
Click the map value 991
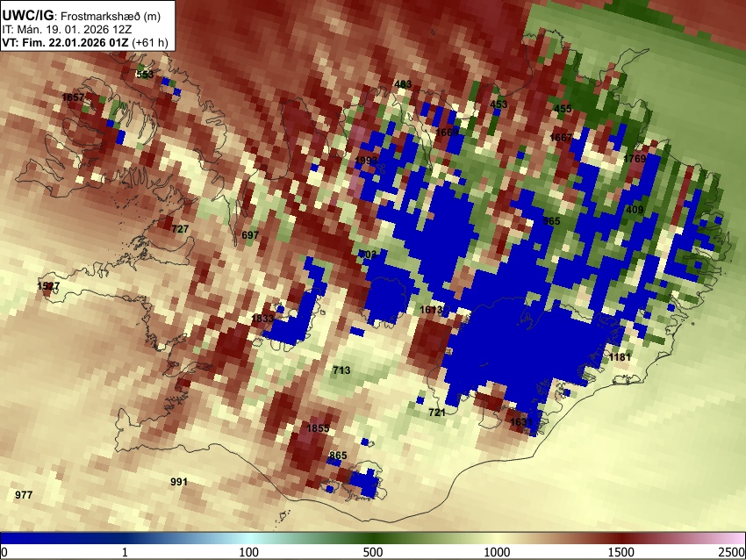point(179,482)
